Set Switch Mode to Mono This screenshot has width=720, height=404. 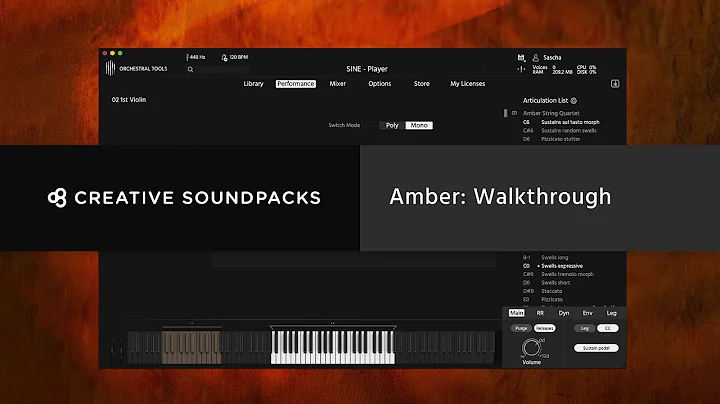coord(419,125)
